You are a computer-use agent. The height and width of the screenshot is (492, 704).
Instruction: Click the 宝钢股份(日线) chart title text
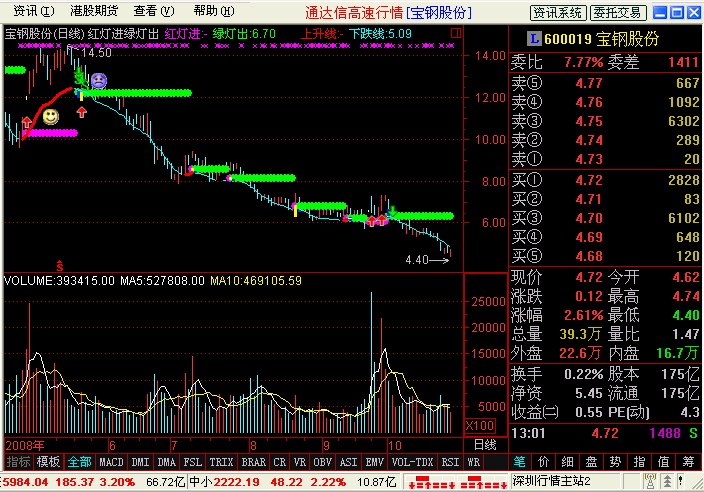tap(44, 34)
